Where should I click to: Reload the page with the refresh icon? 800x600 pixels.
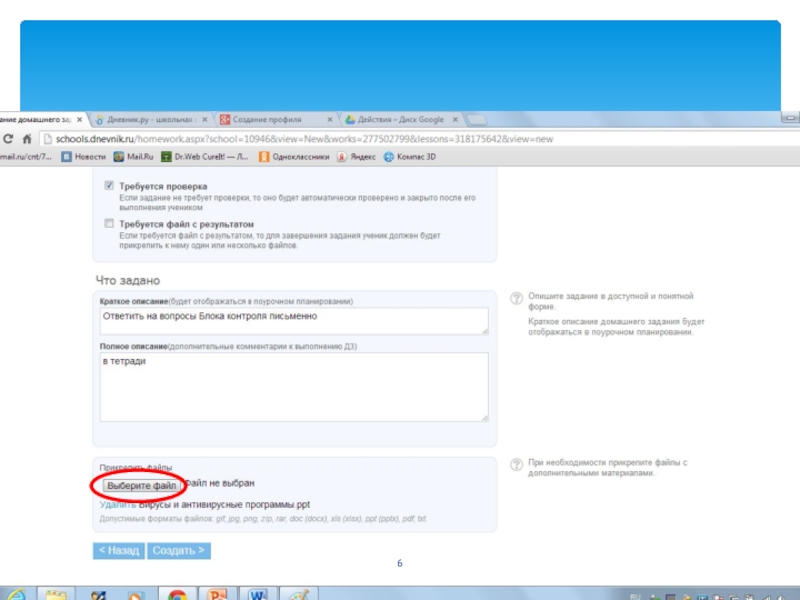[x=8, y=139]
